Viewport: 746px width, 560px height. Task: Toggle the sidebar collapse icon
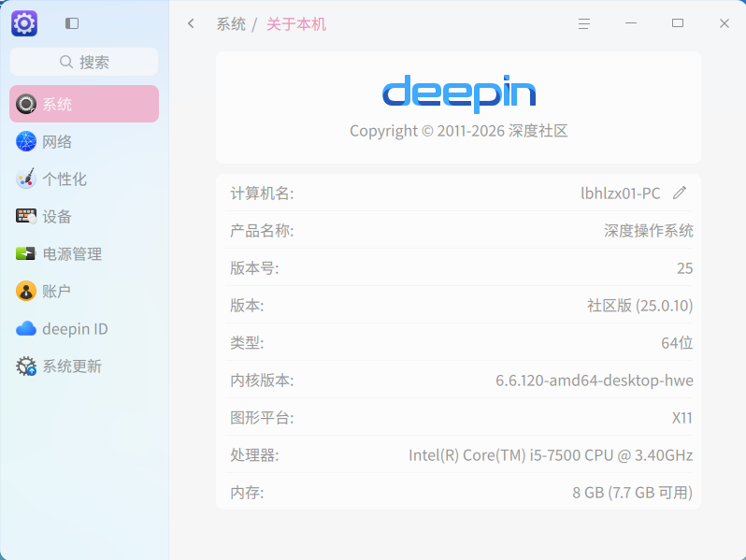click(x=72, y=23)
